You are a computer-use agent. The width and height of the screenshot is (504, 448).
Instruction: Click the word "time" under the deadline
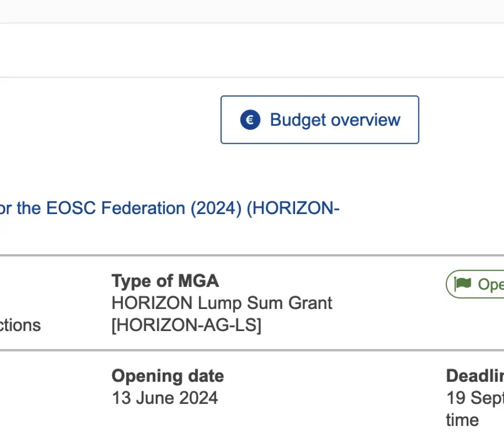pyautogui.click(x=462, y=420)
